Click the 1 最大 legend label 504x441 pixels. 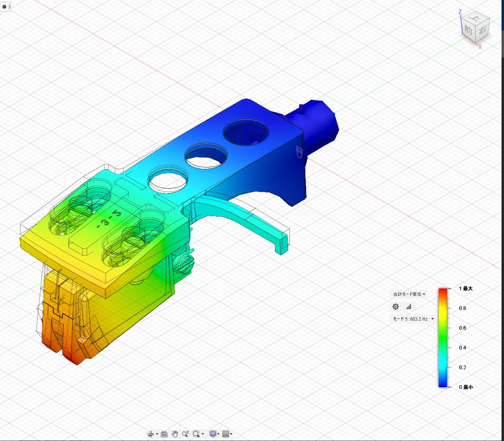click(466, 288)
